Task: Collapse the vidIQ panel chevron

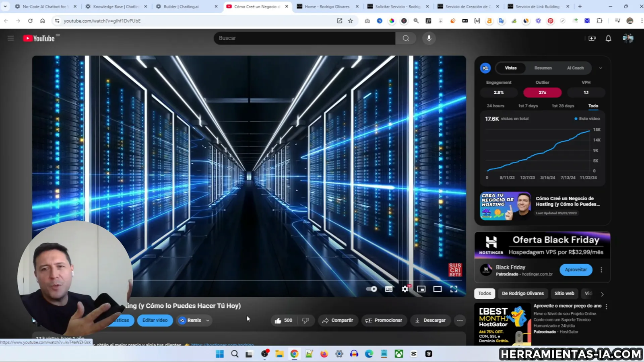Action: 601,68
